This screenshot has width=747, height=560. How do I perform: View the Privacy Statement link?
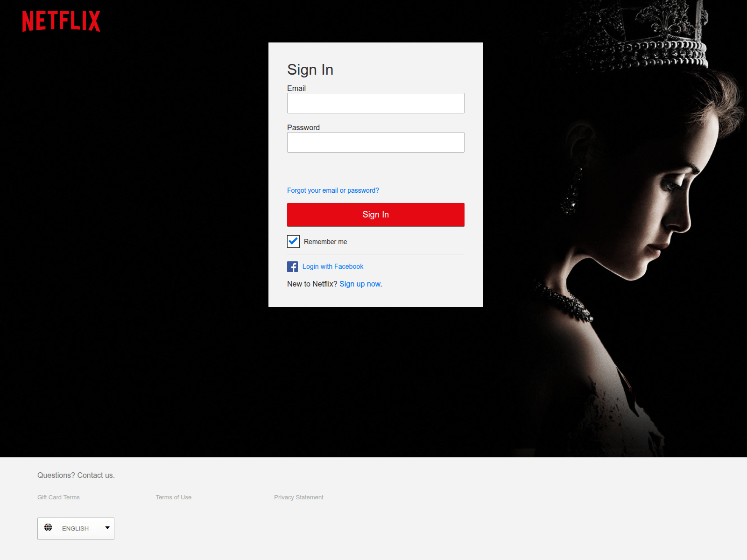point(299,497)
